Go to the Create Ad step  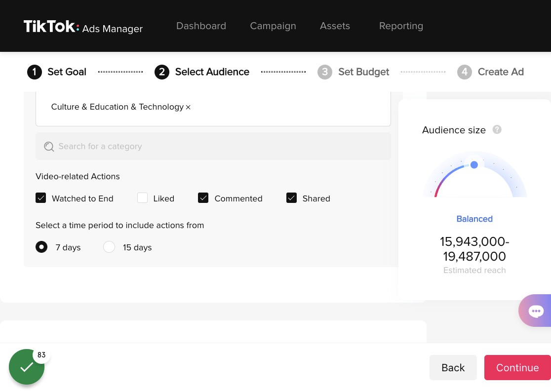pyautogui.click(x=501, y=72)
